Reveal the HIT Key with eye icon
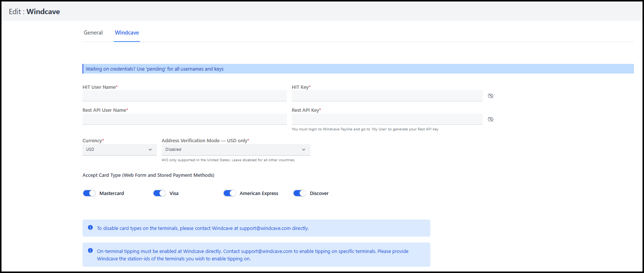 (491, 96)
